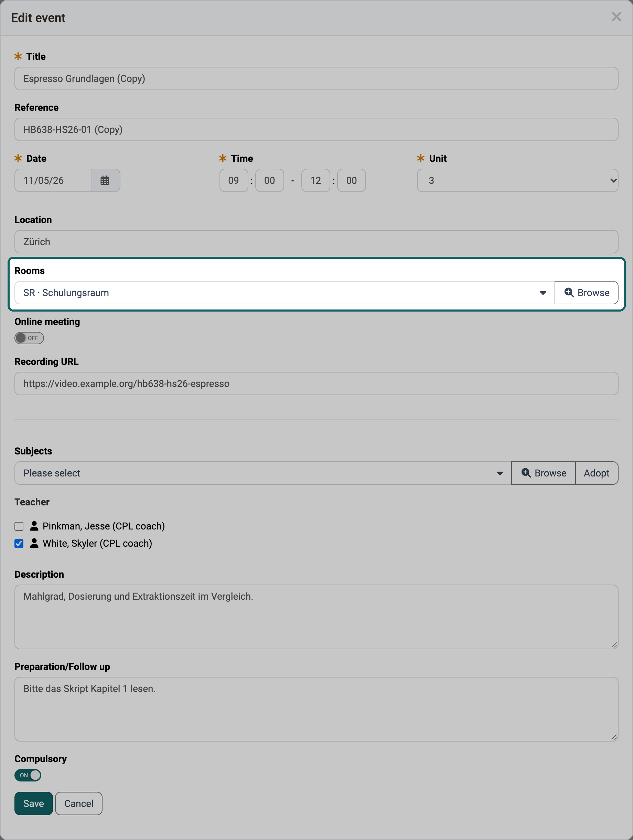633x840 pixels.
Task: Select the end hour field 12
Action: [316, 180]
